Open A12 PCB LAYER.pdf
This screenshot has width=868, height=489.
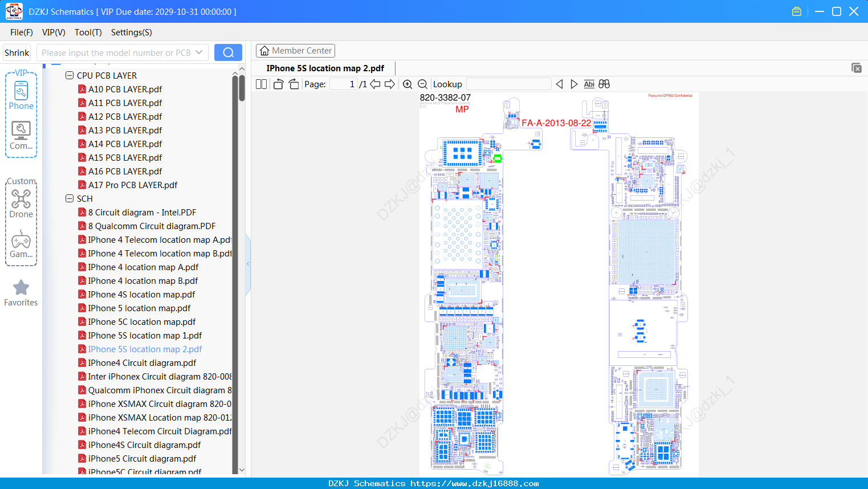[125, 116]
